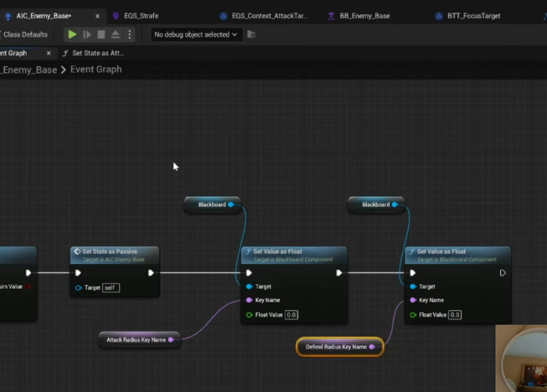
Task: Click the debug object browse icon
Action: [x=251, y=34]
